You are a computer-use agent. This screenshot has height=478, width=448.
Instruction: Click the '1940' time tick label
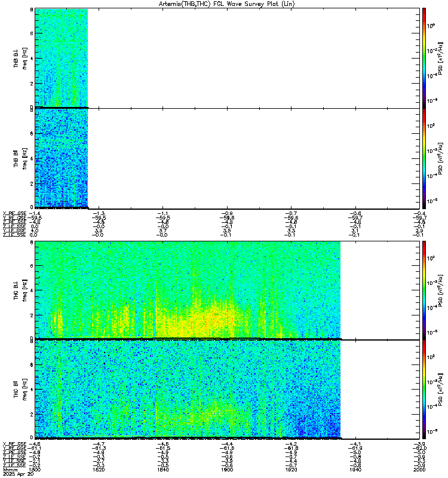pos(355,470)
